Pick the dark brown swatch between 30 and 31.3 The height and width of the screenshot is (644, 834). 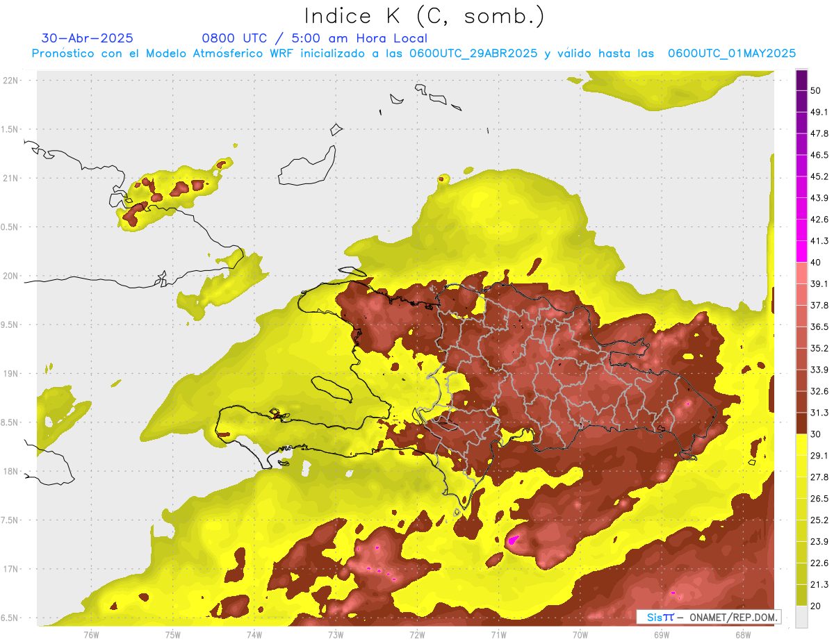pyautogui.click(x=801, y=424)
